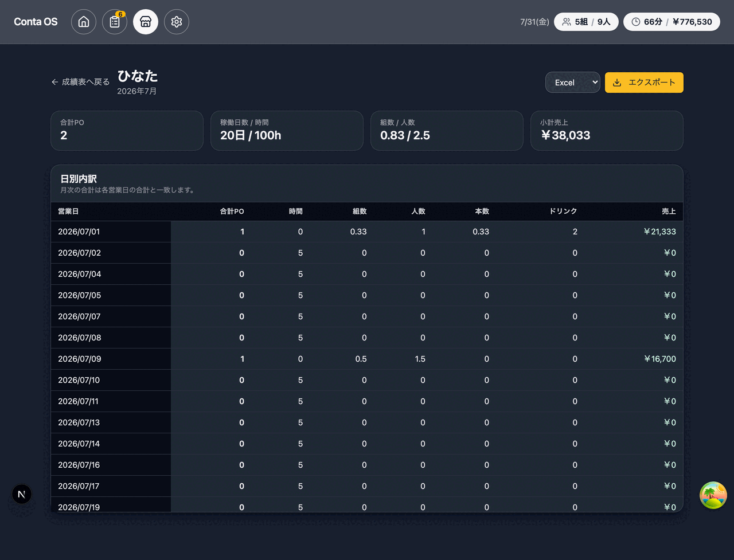Open the home icon in the top navigation
The width and height of the screenshot is (734, 560).
tap(84, 22)
